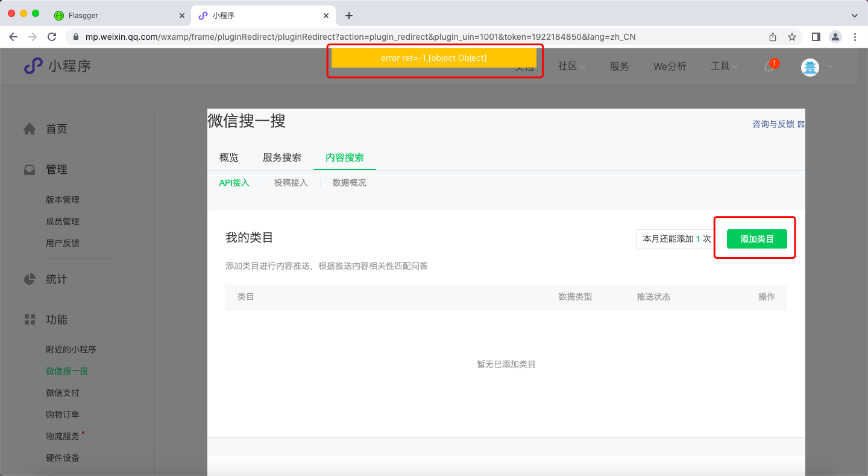Click the browser back arrow
868x476 pixels.
pos(13,37)
